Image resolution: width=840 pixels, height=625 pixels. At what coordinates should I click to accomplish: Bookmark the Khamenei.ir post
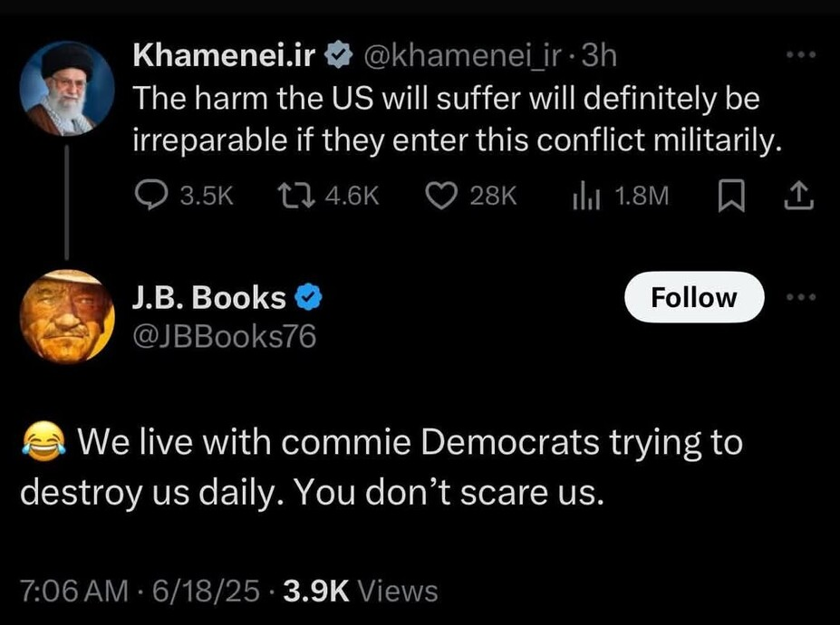728,197
